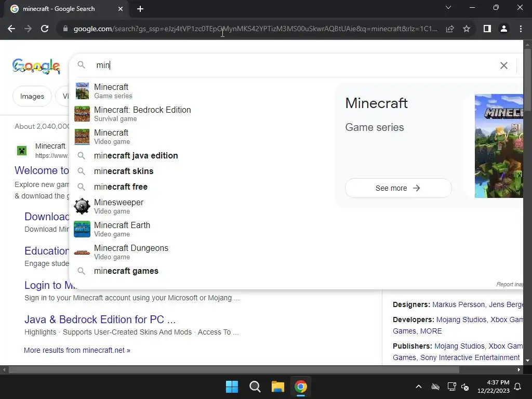Viewport: 532px width, 399px height.
Task: Click the vertical page scrollbar
Action: coord(527,79)
